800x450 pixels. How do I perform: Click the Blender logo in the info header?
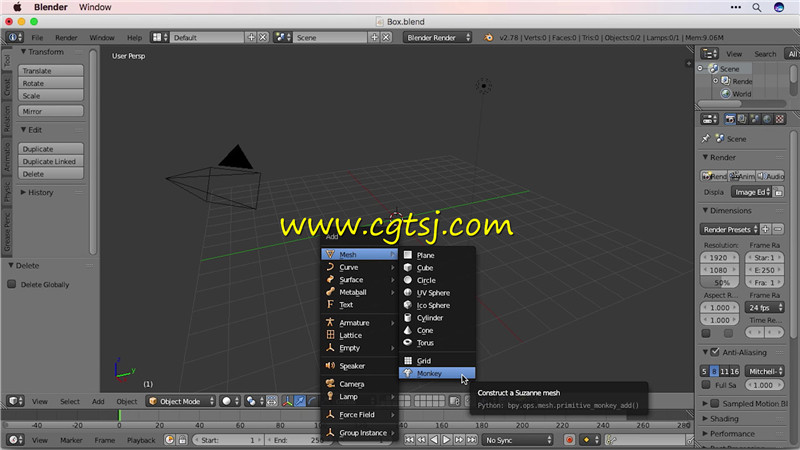(488, 37)
